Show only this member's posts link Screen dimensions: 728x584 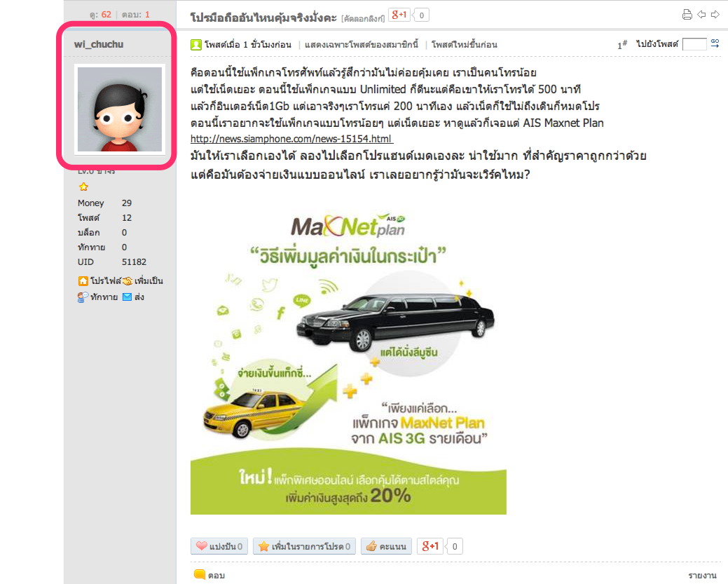point(362,45)
